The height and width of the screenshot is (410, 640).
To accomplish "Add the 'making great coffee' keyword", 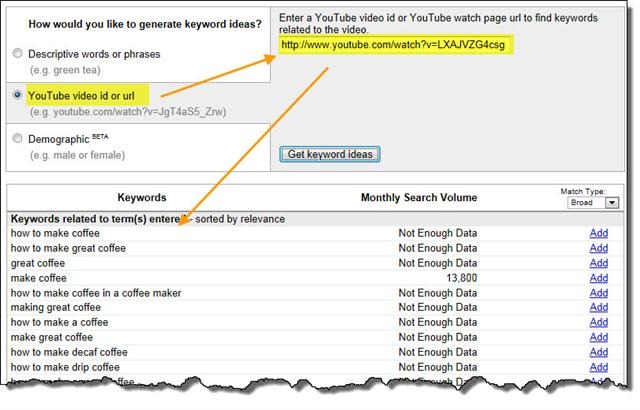I will (598, 308).
